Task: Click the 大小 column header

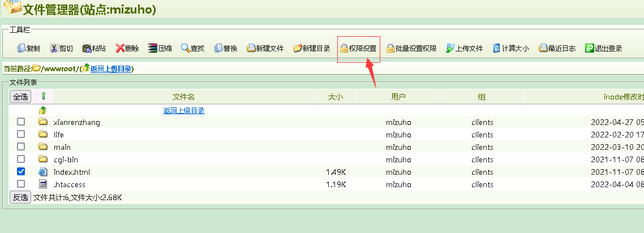Action: (x=335, y=97)
